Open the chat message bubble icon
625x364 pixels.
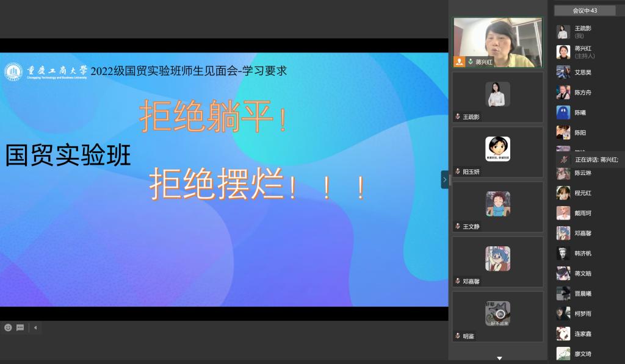[x=20, y=327]
